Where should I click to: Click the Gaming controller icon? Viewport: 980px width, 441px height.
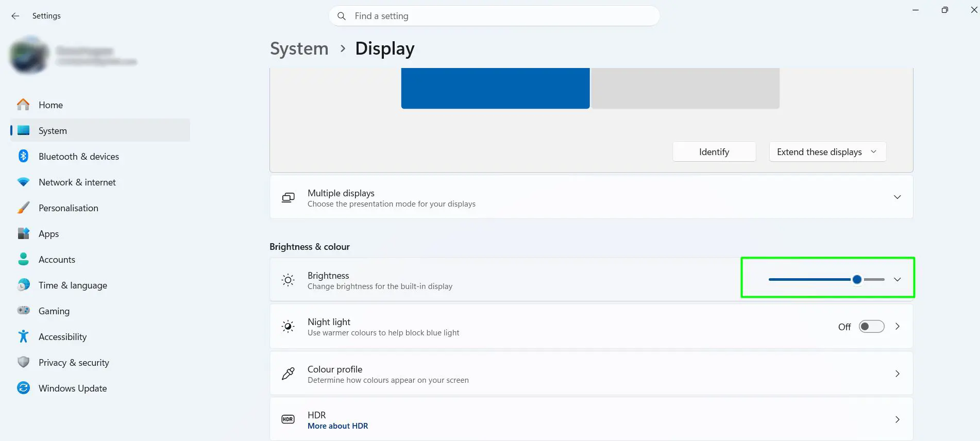[23, 311]
